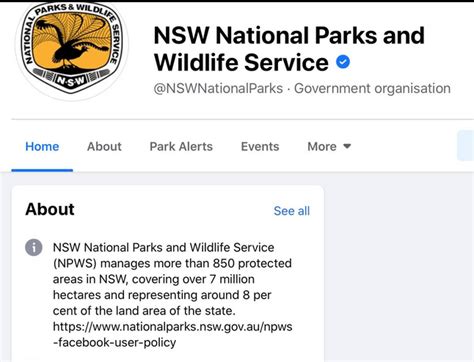
Task: Click the @NSWNationalParks handle
Action: (x=218, y=88)
